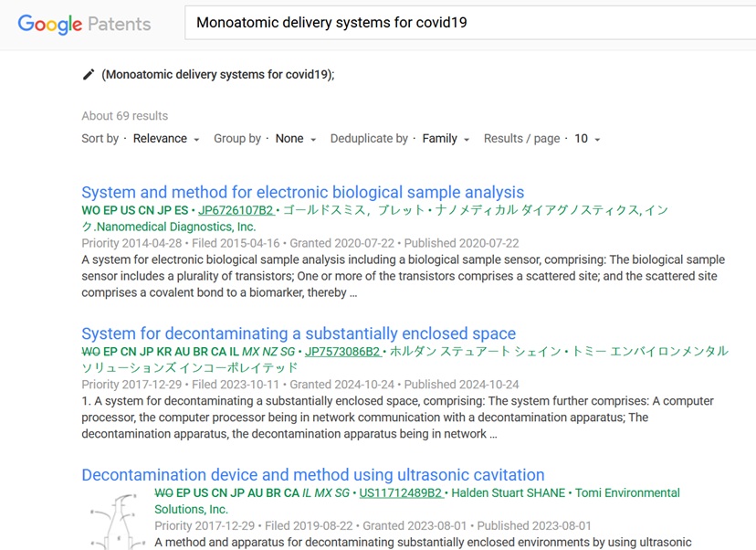Click the Google Patents logo
The width and height of the screenshot is (756, 550).
tap(84, 24)
